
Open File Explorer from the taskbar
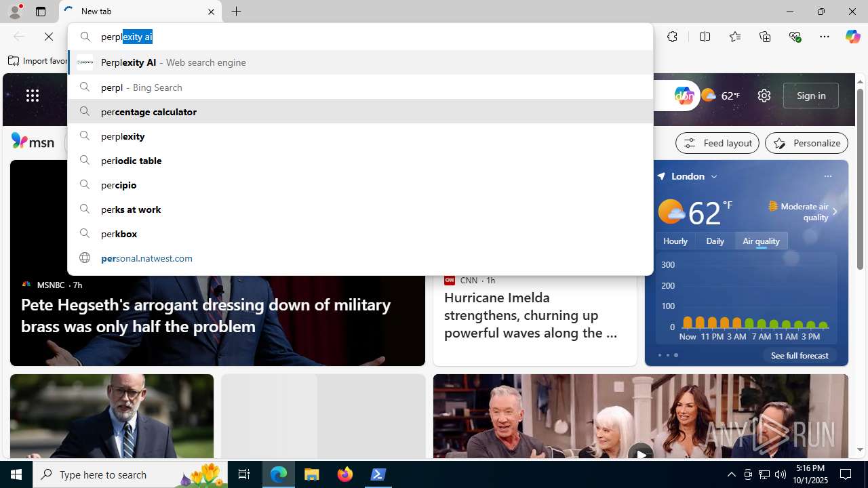(312, 474)
